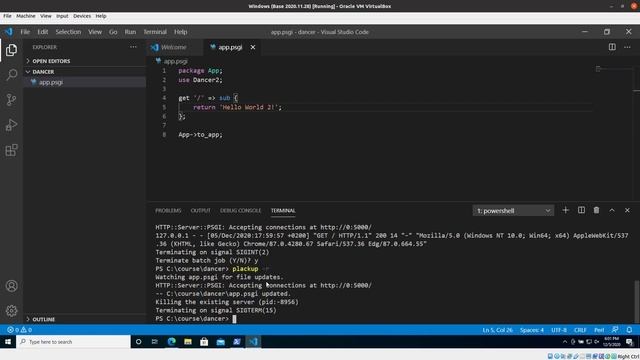Open the terminal selector dropdown powershell
The width and height of the screenshot is (640, 360).
point(513,211)
